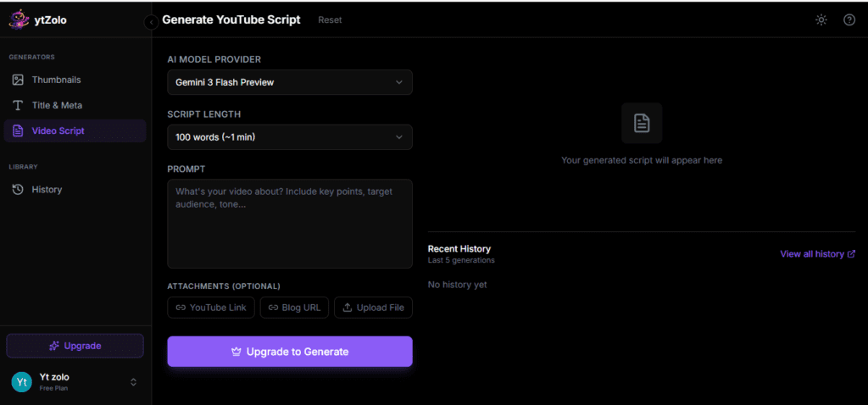The width and height of the screenshot is (868, 405).
Task: Go to Thumbnails generator
Action: [x=75, y=80]
